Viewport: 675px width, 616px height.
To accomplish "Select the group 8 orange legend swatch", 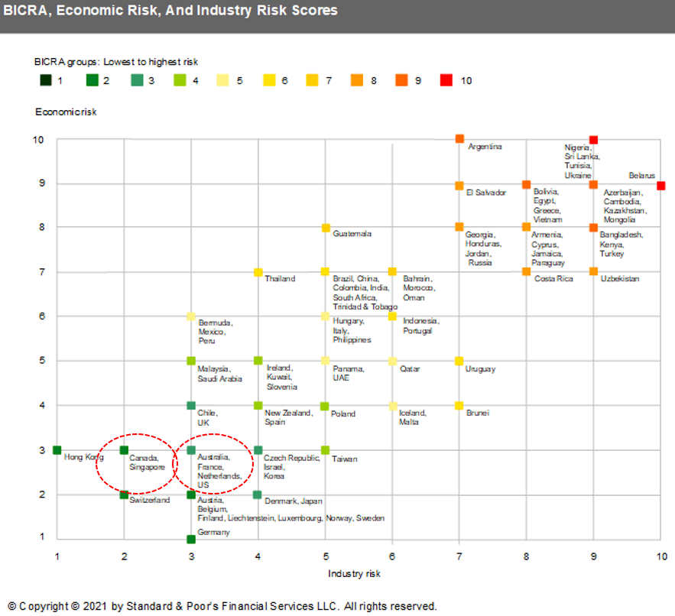I will (356, 79).
